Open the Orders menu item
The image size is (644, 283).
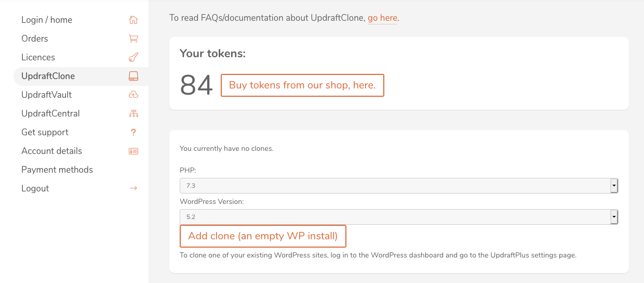click(35, 38)
